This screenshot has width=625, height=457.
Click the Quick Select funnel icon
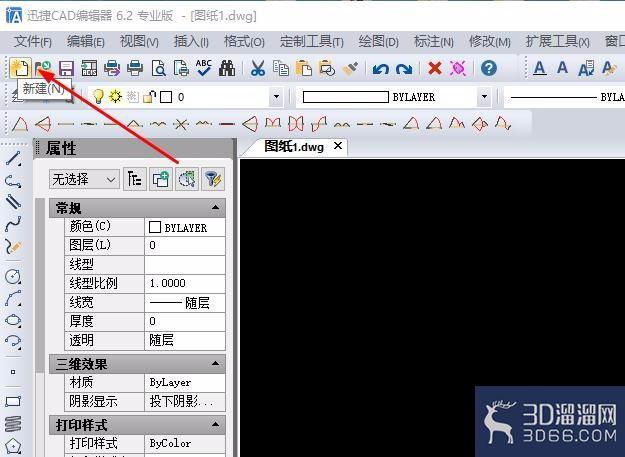(x=213, y=179)
